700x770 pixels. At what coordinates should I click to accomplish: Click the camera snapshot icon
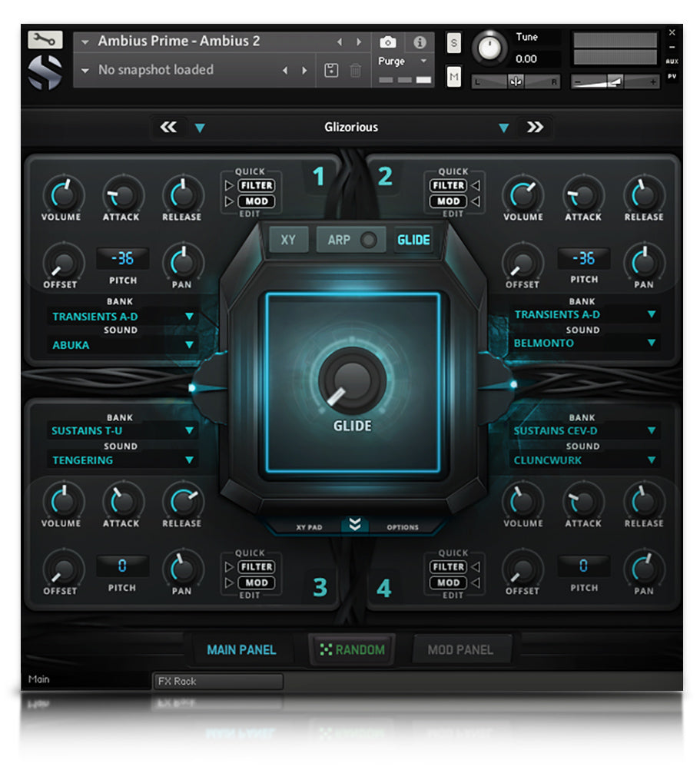click(388, 42)
